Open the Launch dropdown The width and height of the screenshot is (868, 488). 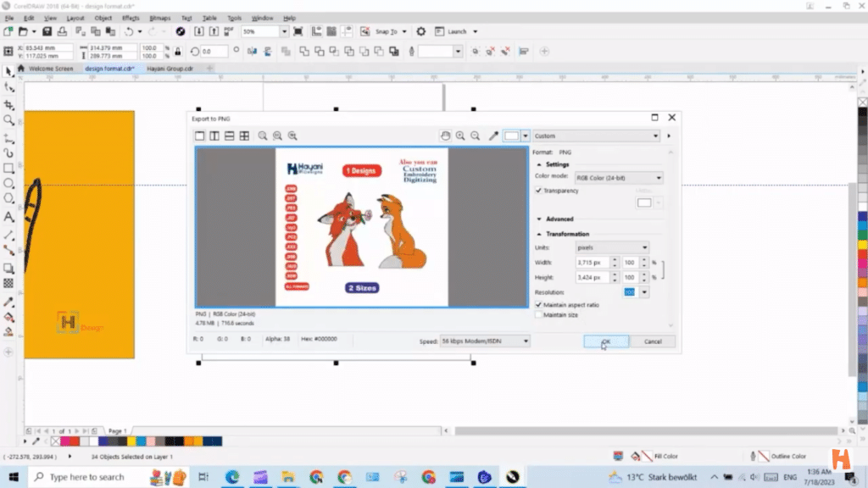[x=475, y=31]
